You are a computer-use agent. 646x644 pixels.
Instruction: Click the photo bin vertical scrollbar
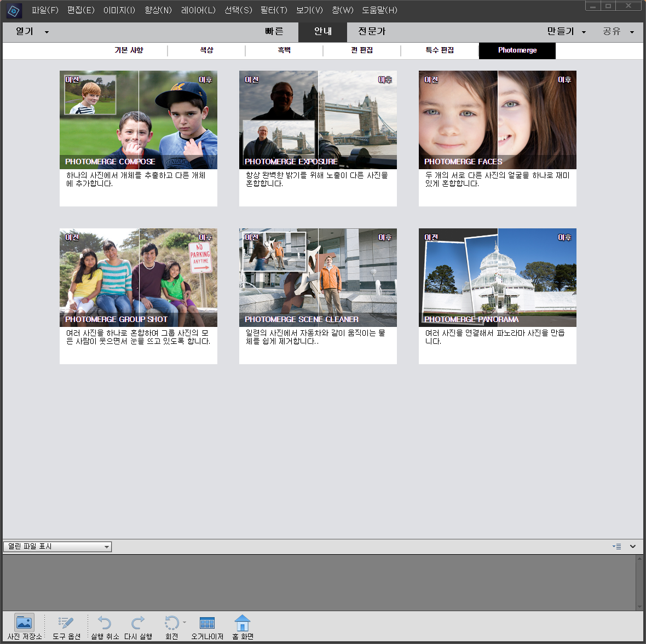639,583
